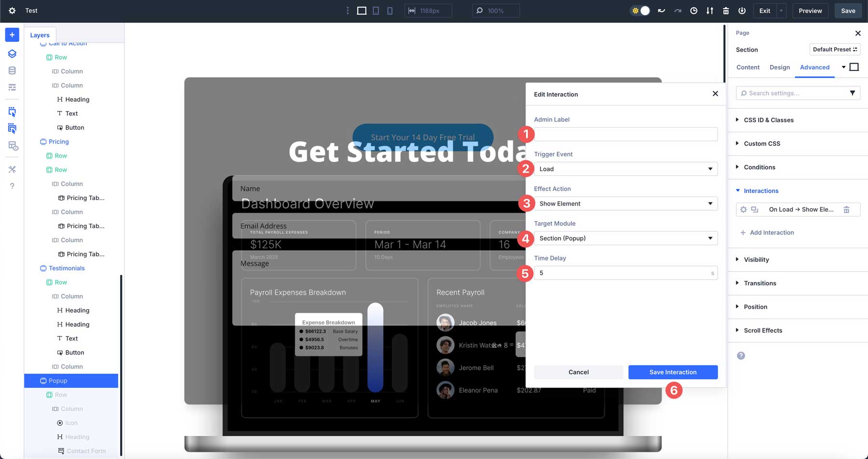Delete the On Load interaction via trash icon
The width and height of the screenshot is (868, 459).
tap(847, 209)
